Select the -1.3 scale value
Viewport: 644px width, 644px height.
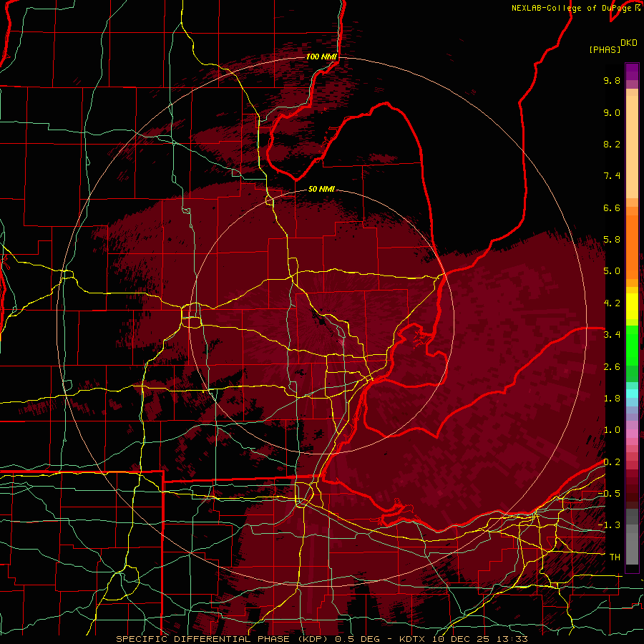click(x=609, y=525)
